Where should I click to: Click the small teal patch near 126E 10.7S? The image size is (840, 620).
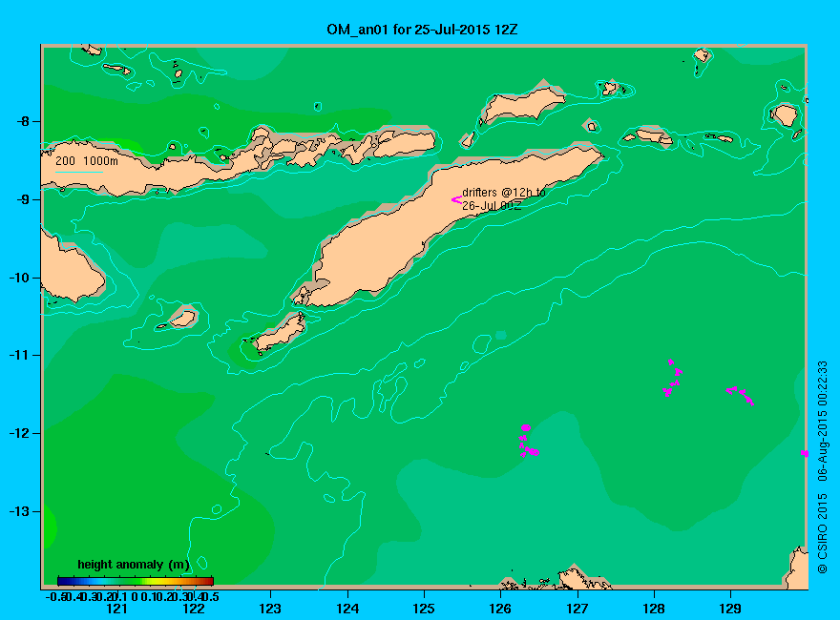click(x=501, y=335)
